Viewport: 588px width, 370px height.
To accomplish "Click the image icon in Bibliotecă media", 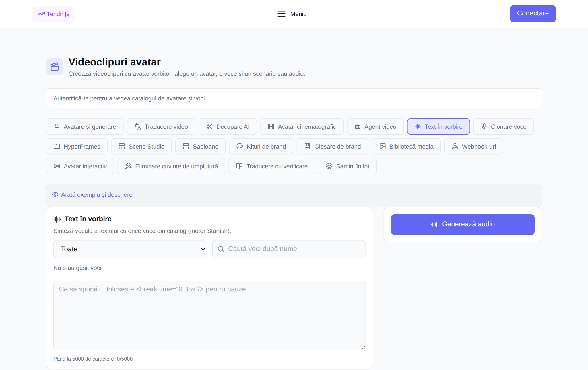I will click(x=383, y=146).
